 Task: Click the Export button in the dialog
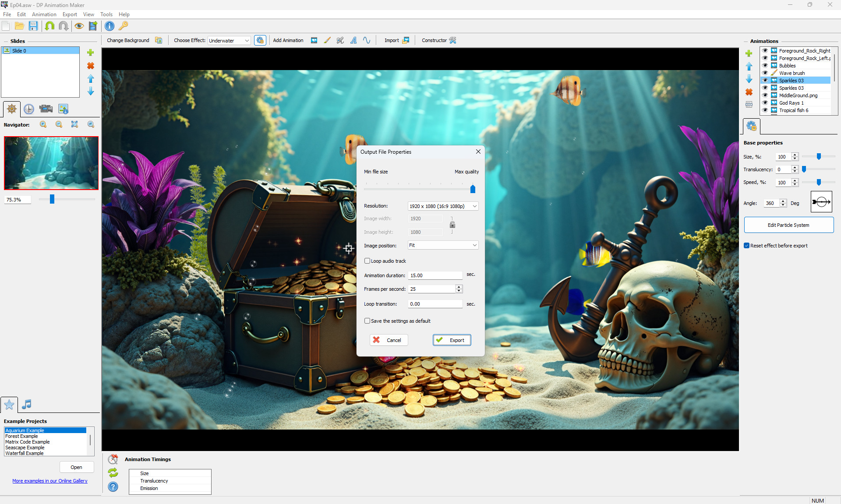tap(452, 340)
